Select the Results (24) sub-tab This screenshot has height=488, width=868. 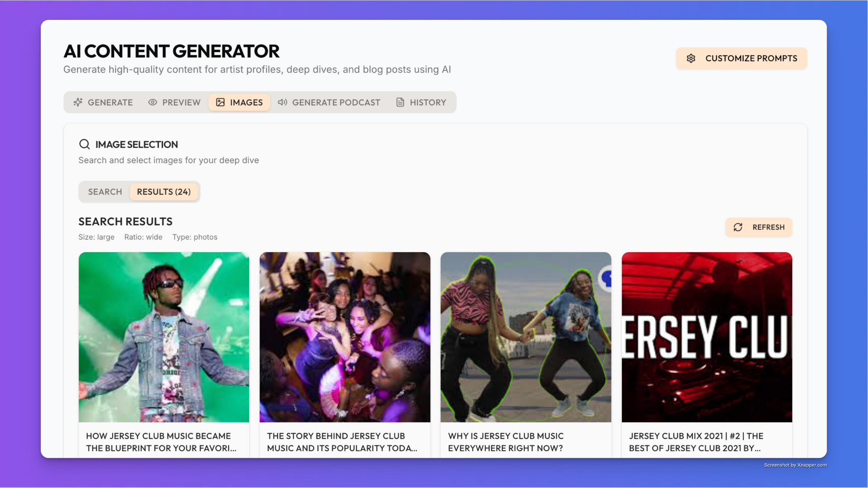[x=164, y=192]
